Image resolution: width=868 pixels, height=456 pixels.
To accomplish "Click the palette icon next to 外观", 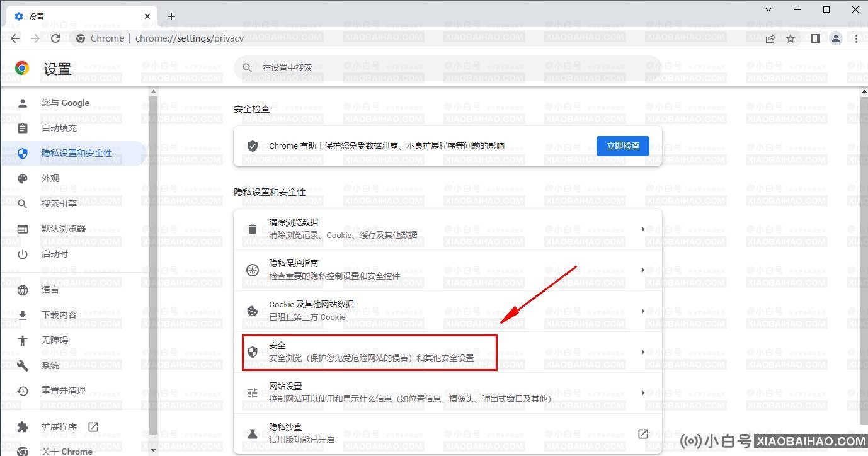I will pos(23,178).
